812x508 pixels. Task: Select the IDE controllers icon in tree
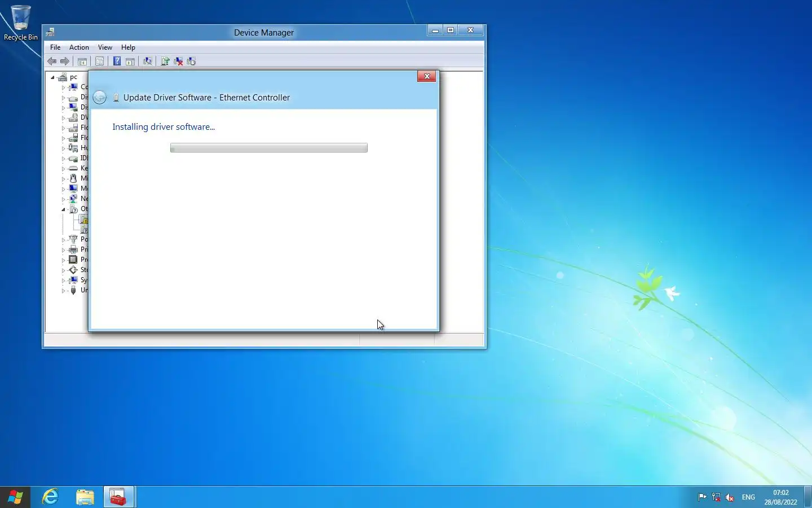pos(73,158)
